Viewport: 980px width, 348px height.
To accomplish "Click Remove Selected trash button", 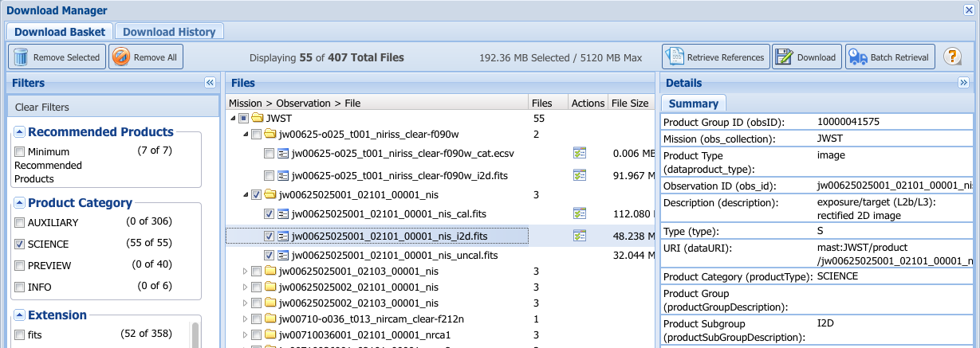I will click(57, 57).
